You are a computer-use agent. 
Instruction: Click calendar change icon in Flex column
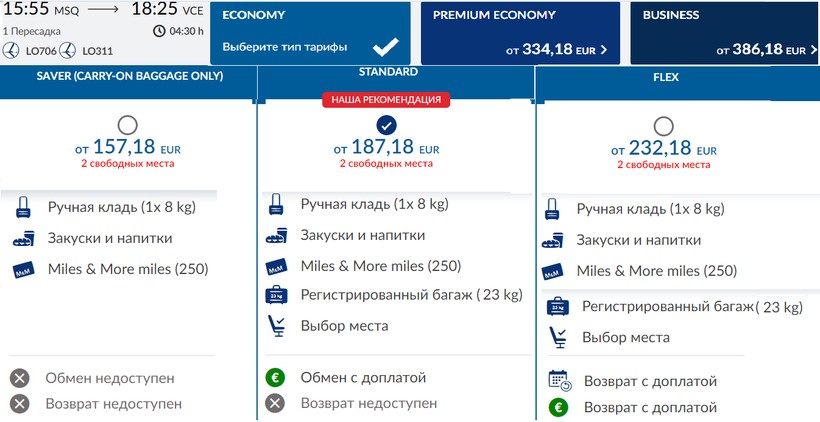[559, 381]
